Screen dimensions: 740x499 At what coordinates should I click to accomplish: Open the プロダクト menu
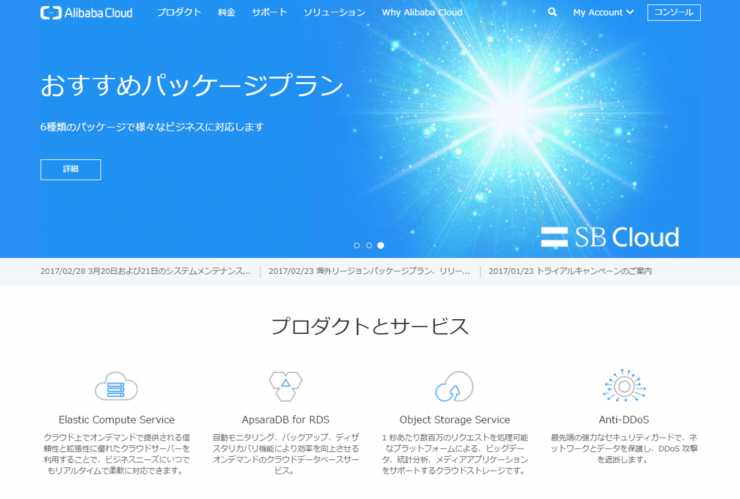pyautogui.click(x=179, y=12)
